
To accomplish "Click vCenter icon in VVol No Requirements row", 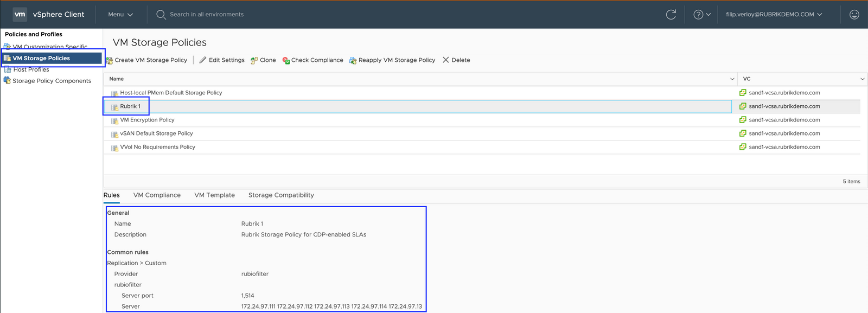I will [x=743, y=147].
